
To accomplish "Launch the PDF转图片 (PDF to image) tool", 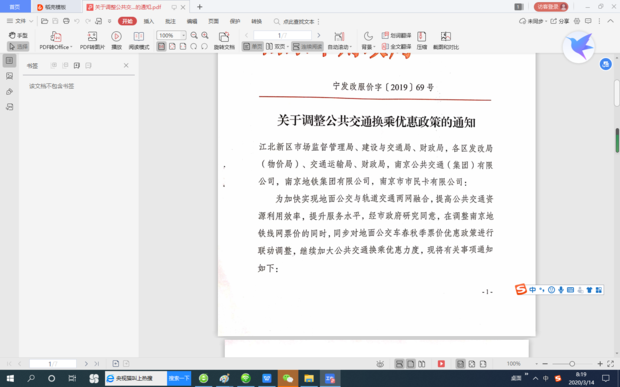I will [92, 41].
